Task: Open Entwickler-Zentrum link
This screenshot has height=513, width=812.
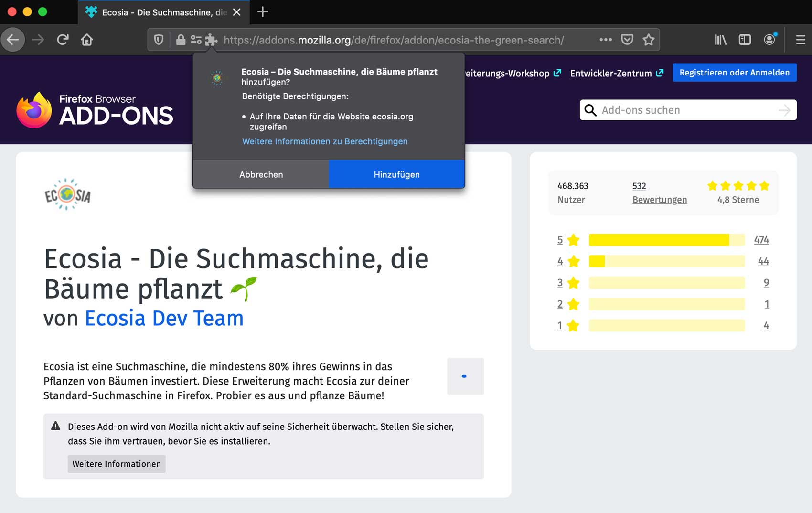Action: (x=617, y=73)
